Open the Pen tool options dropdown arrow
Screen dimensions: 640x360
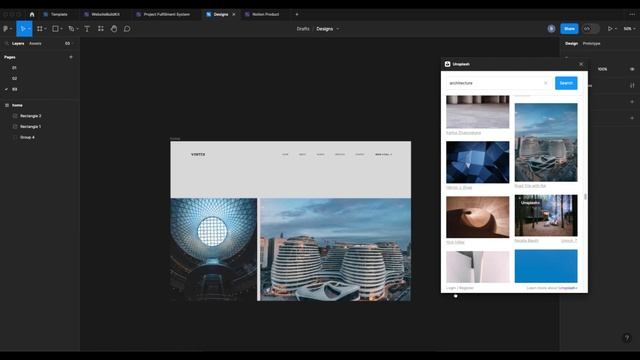pos(78,29)
